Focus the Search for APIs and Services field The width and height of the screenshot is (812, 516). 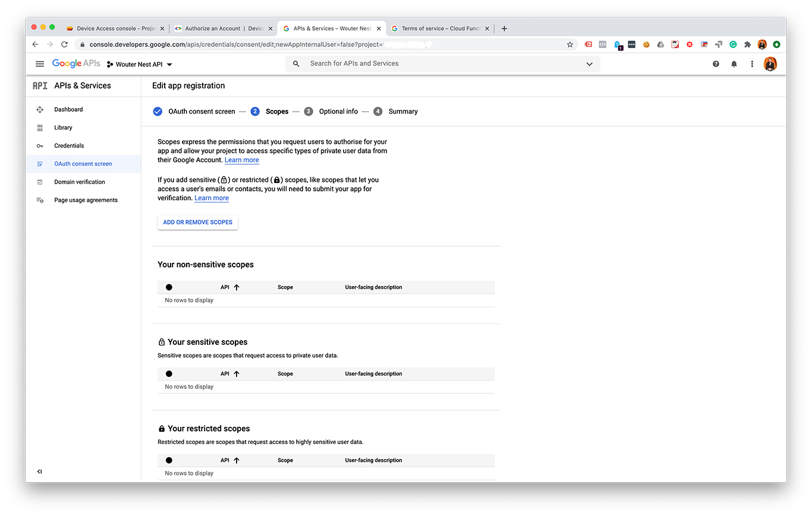click(x=443, y=64)
